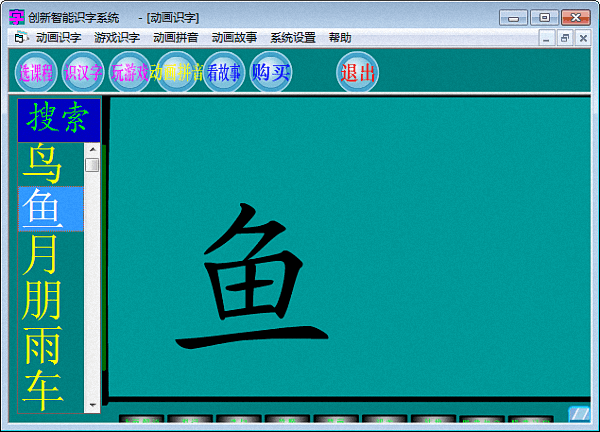
Task: Open the 识汉字 round toolbar button
Action: pyautogui.click(x=83, y=72)
